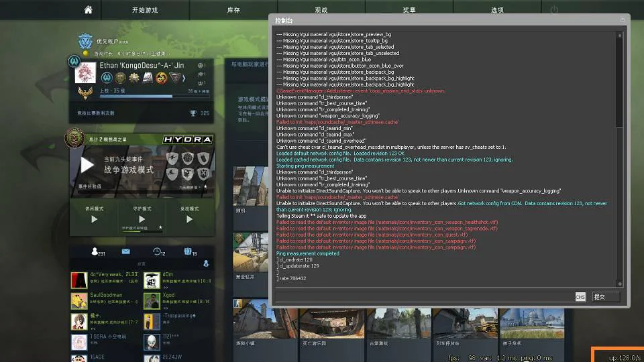Open the 观战 watch menu

321,10
